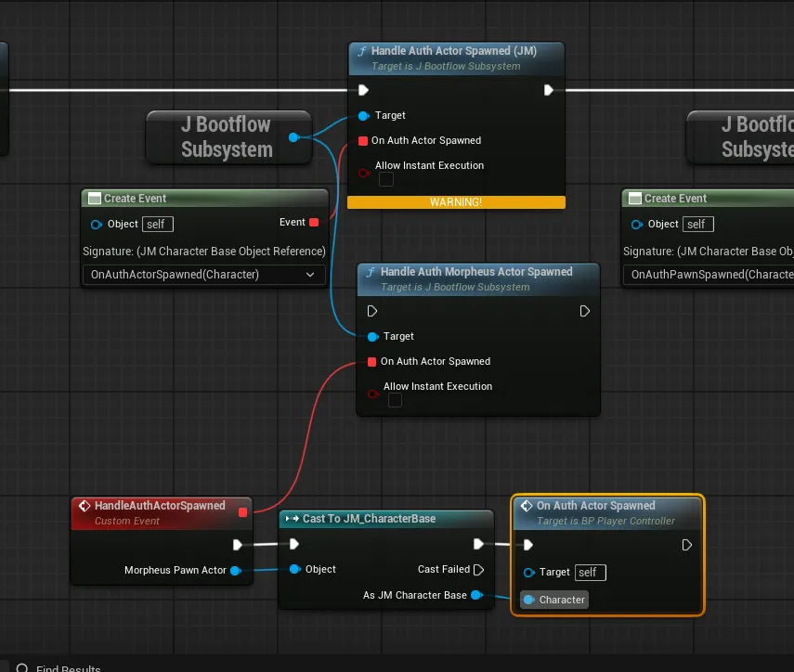Click As JM Character Base output pin

point(476,595)
